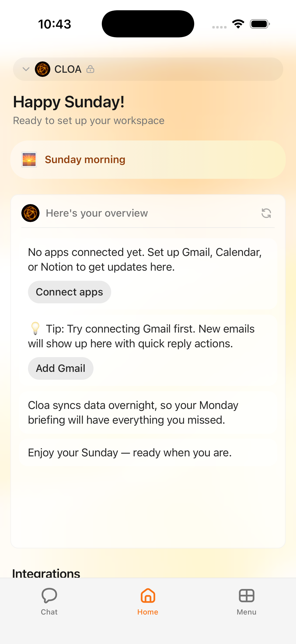Screen dimensions: 296x644
Task: Tap the lock icon next to CLOA
Action: (90, 69)
